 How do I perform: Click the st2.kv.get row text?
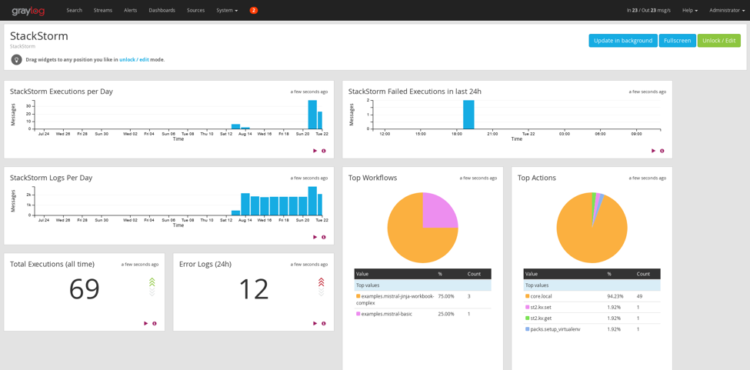541,318
